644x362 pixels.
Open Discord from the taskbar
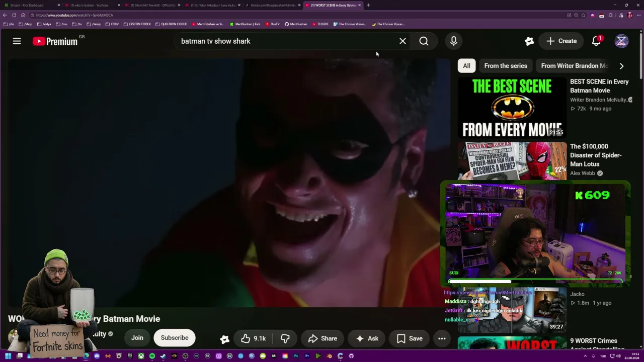coord(97,356)
